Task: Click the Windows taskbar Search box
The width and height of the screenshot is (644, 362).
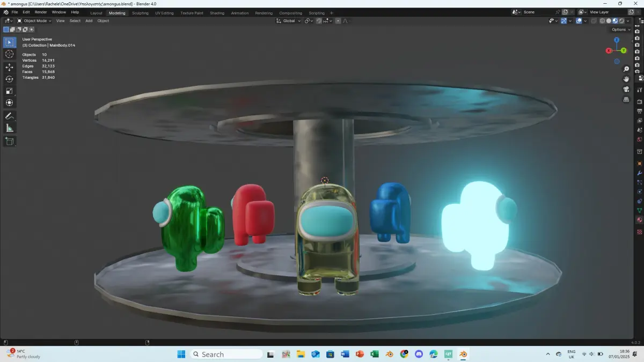Action: (226, 354)
